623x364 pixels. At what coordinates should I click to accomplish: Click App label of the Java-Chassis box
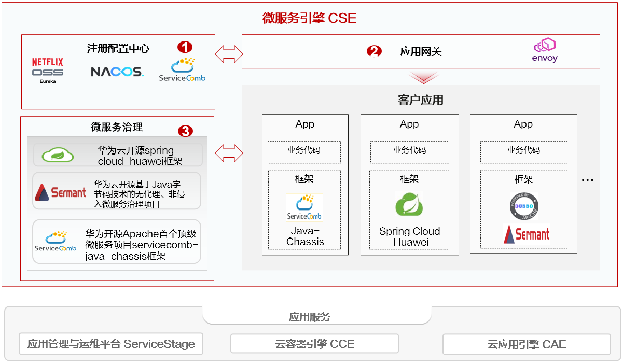click(305, 124)
